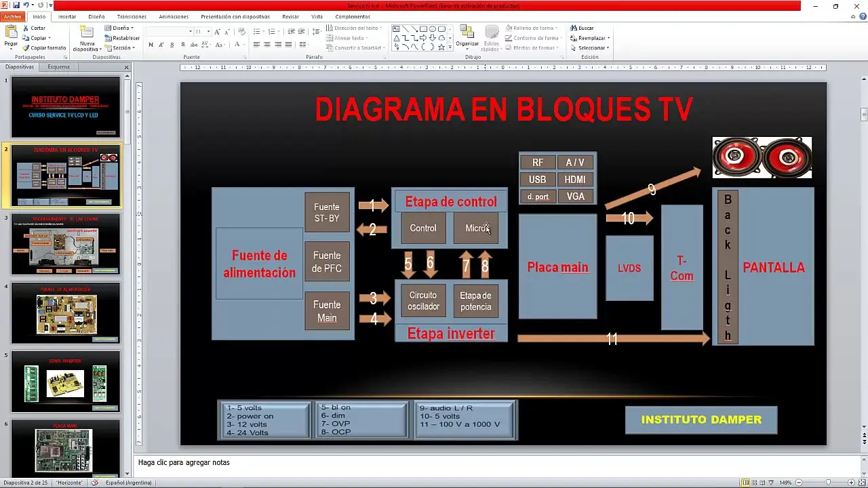
Task: Close the slides pane with the X
Action: [126, 67]
